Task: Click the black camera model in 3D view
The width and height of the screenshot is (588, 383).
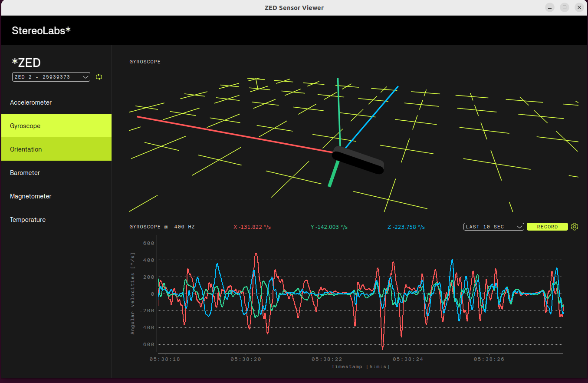Action: (x=358, y=161)
